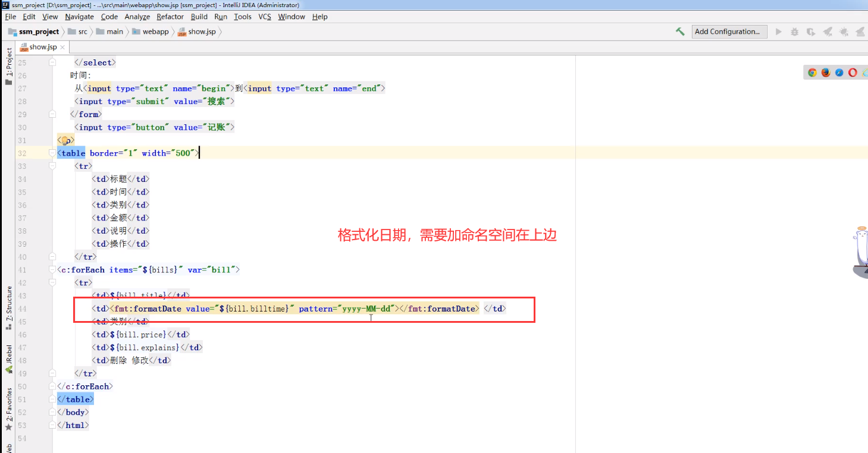This screenshot has height=453, width=868.
Task: Click line number 32 in the gutter
Action: tap(22, 153)
